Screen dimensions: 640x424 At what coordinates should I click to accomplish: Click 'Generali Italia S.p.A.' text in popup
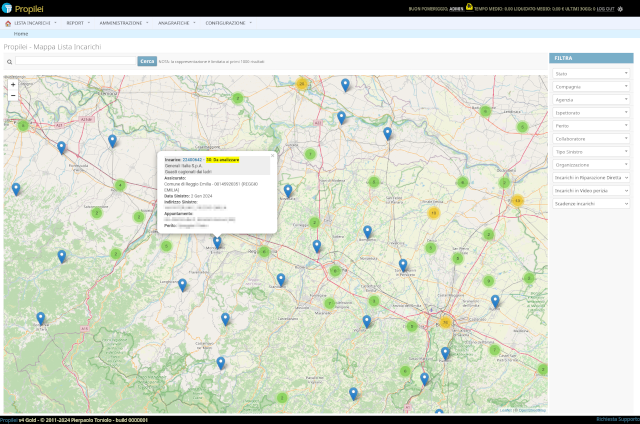184,166
